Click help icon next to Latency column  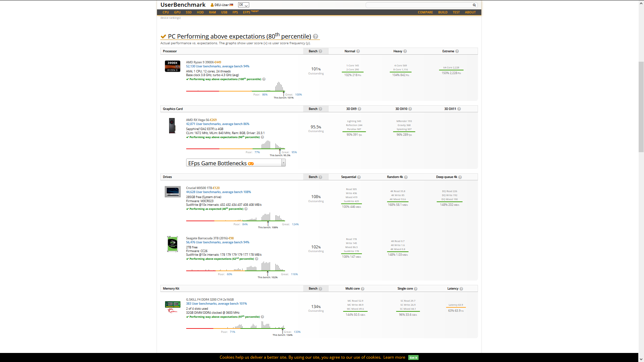point(461,289)
